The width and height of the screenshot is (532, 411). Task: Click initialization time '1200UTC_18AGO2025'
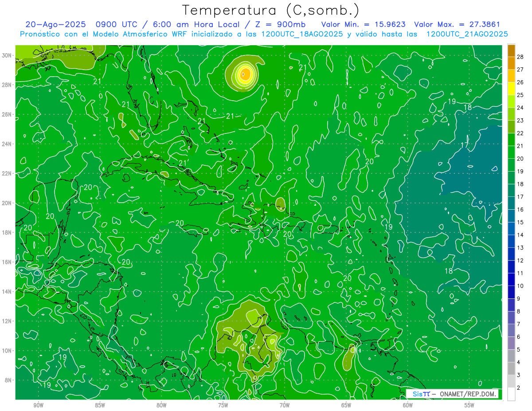point(301,34)
